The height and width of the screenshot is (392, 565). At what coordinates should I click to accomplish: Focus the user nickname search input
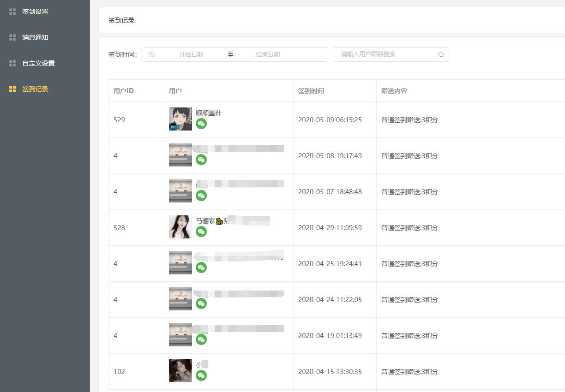(387, 54)
